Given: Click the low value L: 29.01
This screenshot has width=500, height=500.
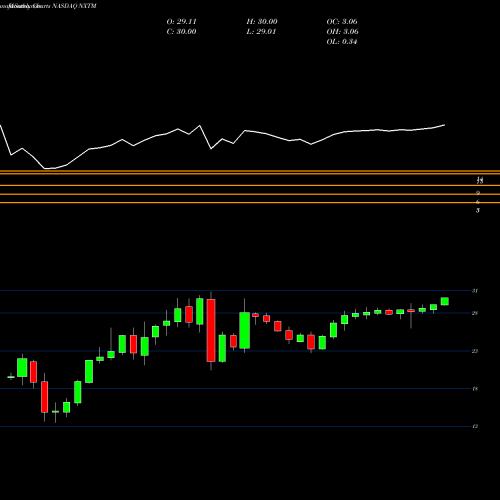Looking at the screenshot, I should (261, 32).
